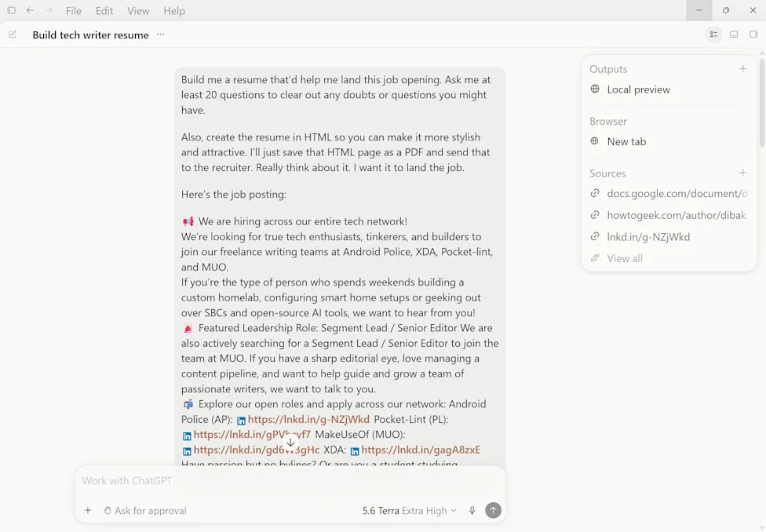Jump to latest message with down arrow button
This screenshot has width=766, height=532.
pyautogui.click(x=290, y=443)
